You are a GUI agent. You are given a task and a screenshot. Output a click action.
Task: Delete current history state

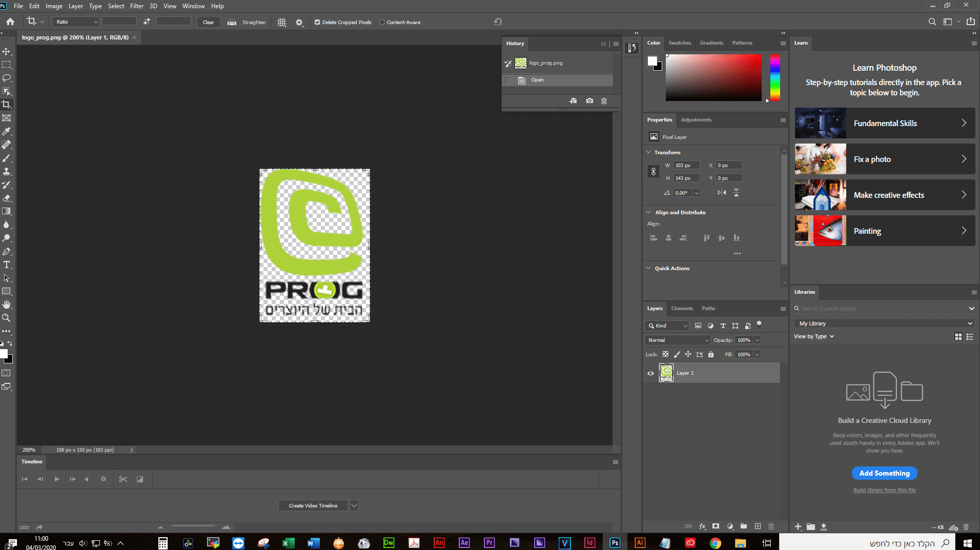(x=604, y=101)
